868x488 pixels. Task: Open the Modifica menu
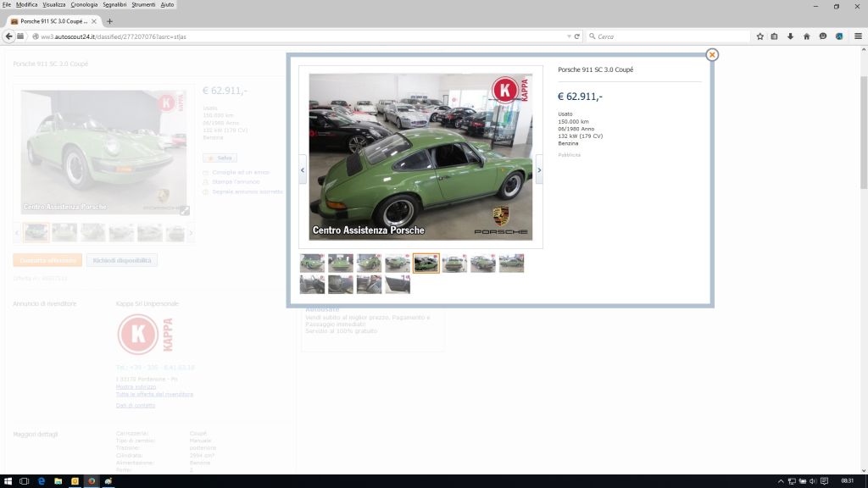(x=26, y=4)
